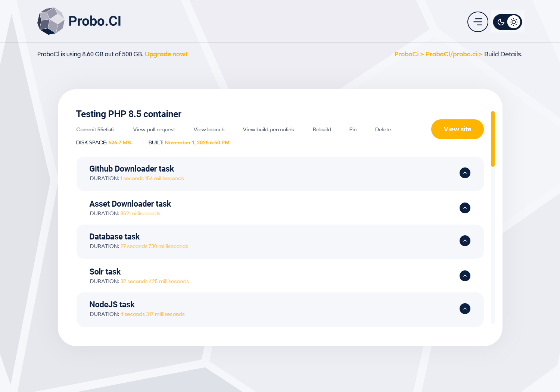The image size is (560, 392).
Task: Open the hamburger menu icon
Action: 478,22
